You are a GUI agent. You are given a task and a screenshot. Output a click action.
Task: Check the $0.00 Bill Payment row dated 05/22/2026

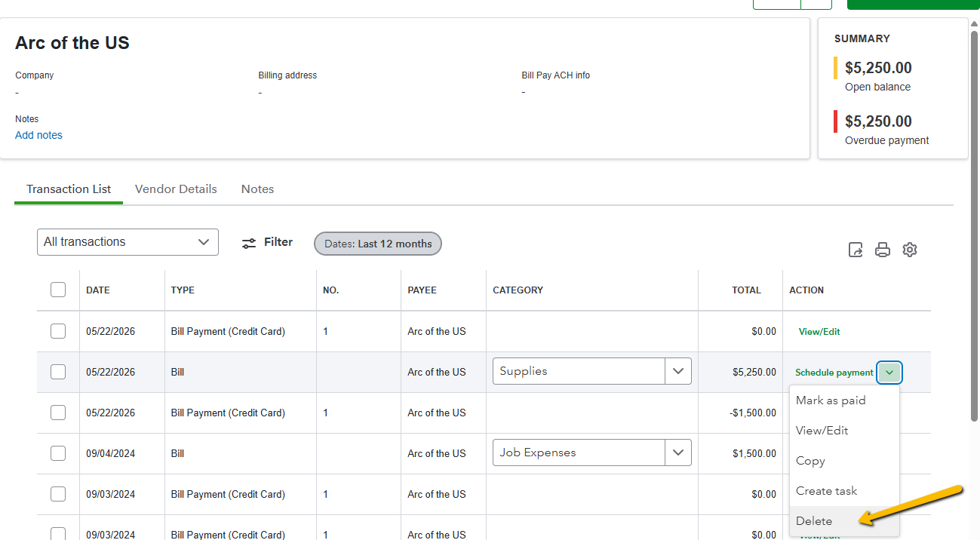(x=58, y=331)
